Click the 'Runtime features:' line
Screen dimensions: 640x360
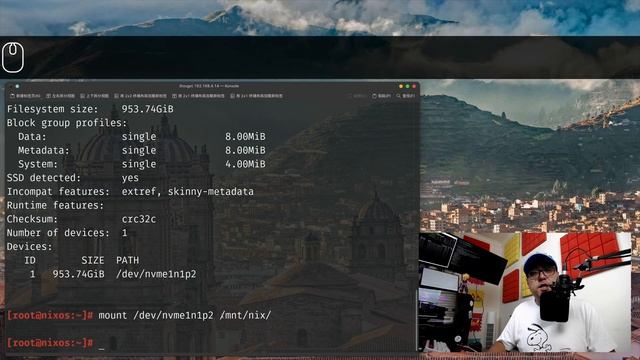tap(56, 205)
